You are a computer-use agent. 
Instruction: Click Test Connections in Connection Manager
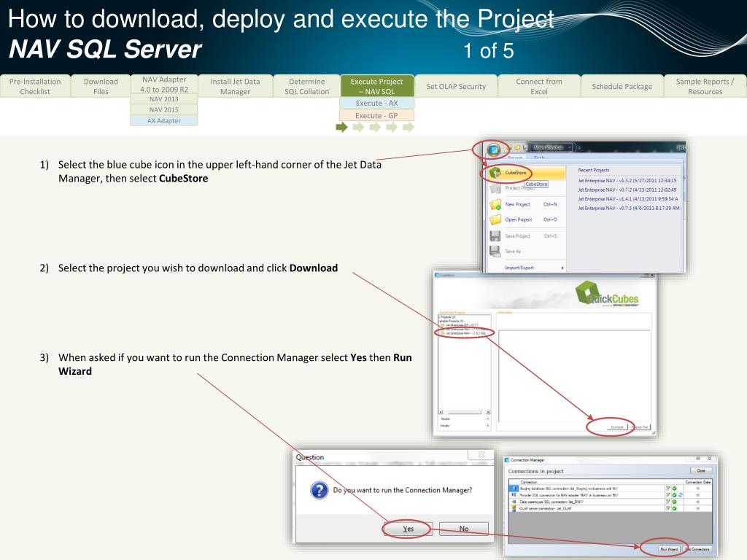(697, 549)
